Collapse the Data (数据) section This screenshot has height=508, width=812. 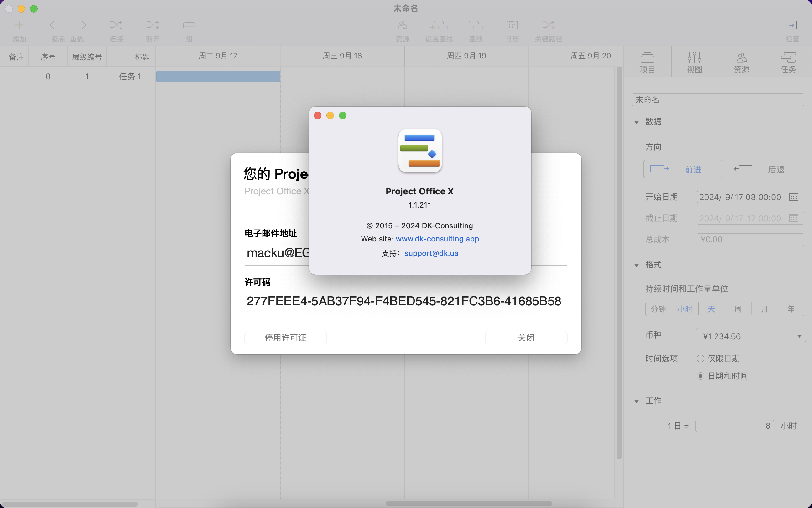coord(636,122)
